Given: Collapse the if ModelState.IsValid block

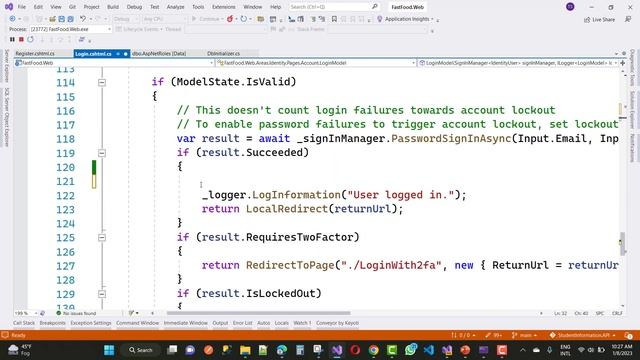Looking at the screenshot, I should tap(102, 82).
